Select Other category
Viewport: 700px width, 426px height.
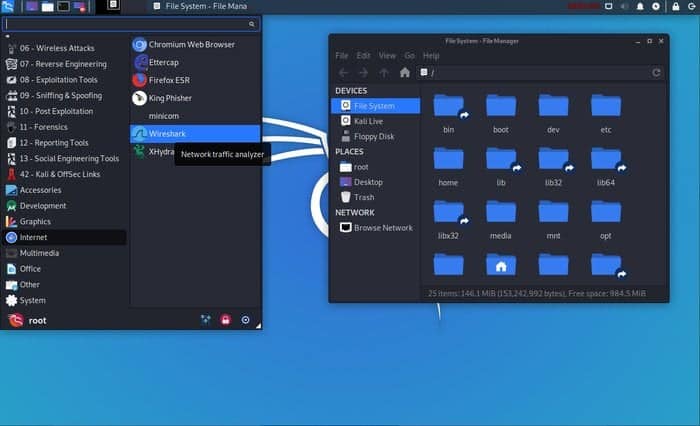coord(65,284)
